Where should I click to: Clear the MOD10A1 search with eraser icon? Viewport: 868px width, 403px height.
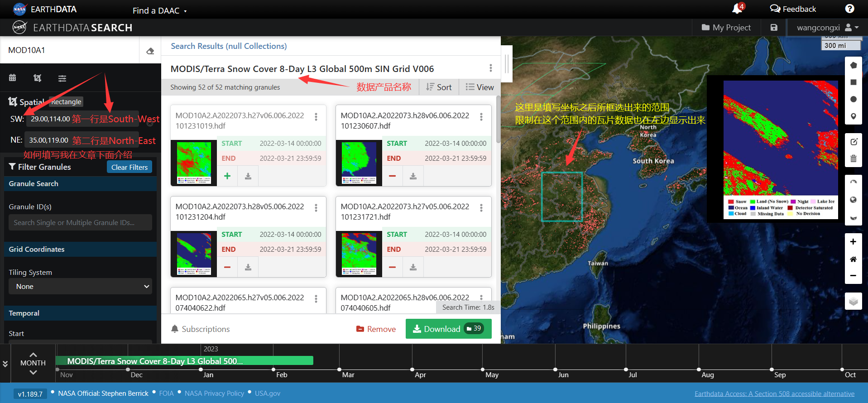[x=150, y=51]
